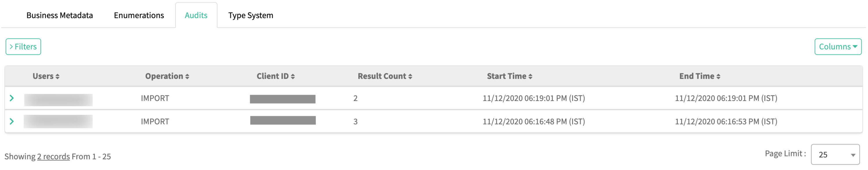Image resolution: width=868 pixels, height=170 pixels.
Task: Open the Page Limit dropdown
Action: coord(835,155)
